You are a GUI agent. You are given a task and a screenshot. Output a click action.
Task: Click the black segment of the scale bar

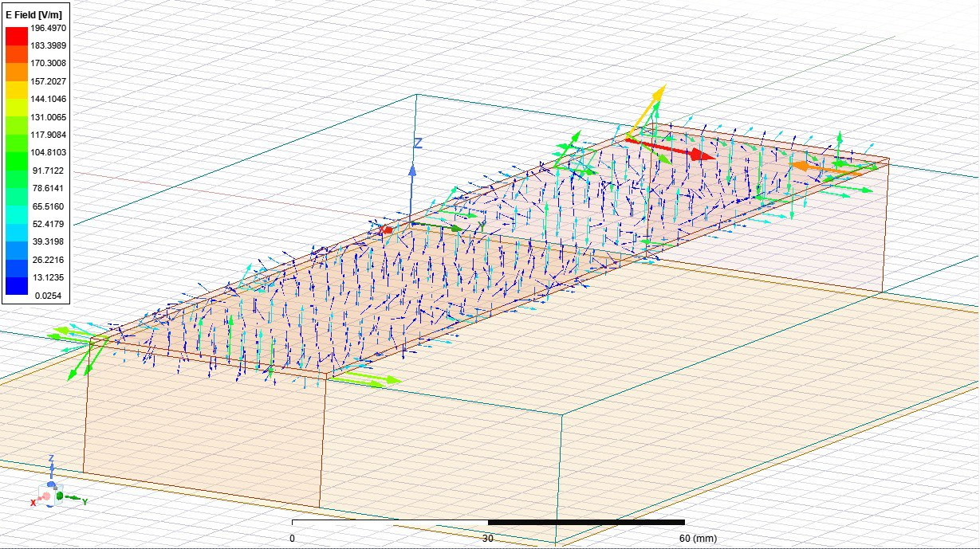click(x=586, y=522)
